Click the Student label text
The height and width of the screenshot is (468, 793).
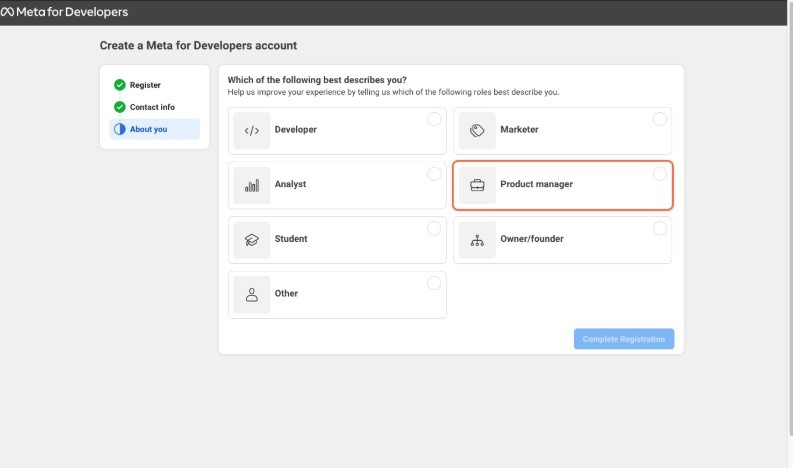coord(291,239)
